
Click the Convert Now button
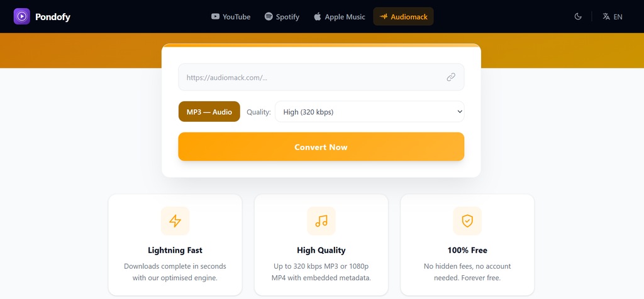321,146
